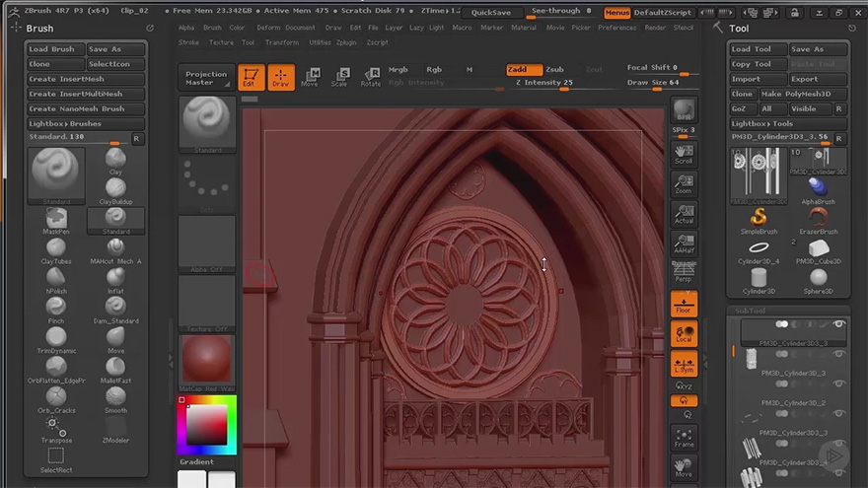Hide the first PM3D_Cylinder3D3_3 subtool

[839, 324]
